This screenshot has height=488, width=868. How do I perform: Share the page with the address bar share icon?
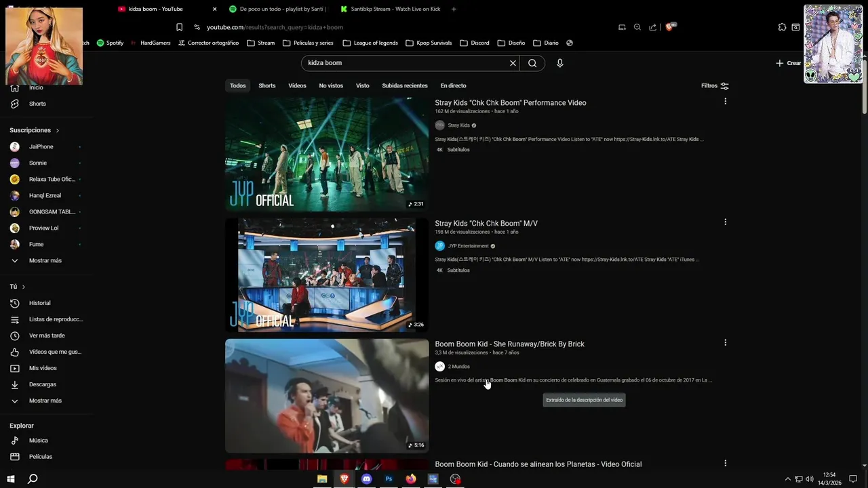click(652, 27)
